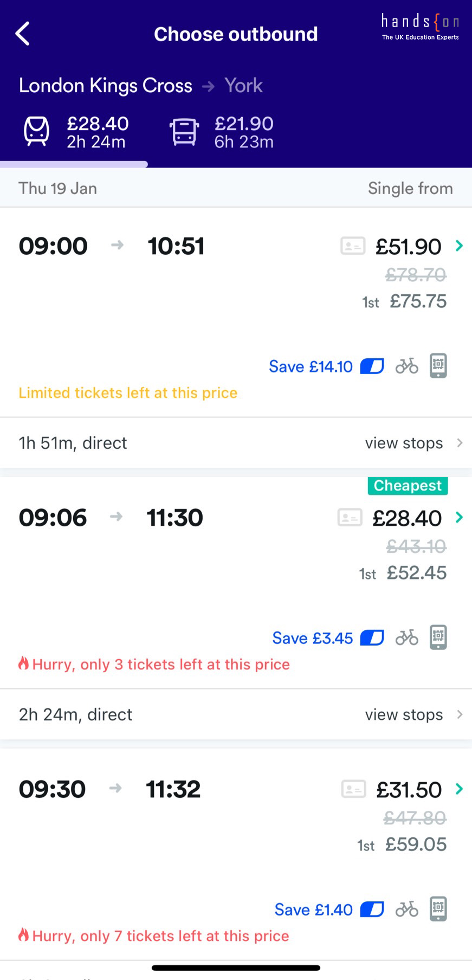472x980 pixels.
Task: Select the 09:30 to 11:32 departure
Action: click(109, 789)
